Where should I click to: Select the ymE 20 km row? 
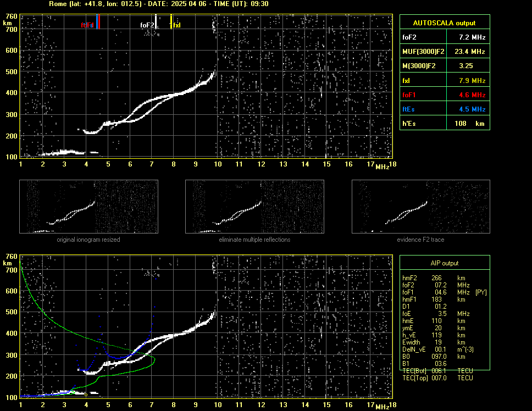point(434,328)
